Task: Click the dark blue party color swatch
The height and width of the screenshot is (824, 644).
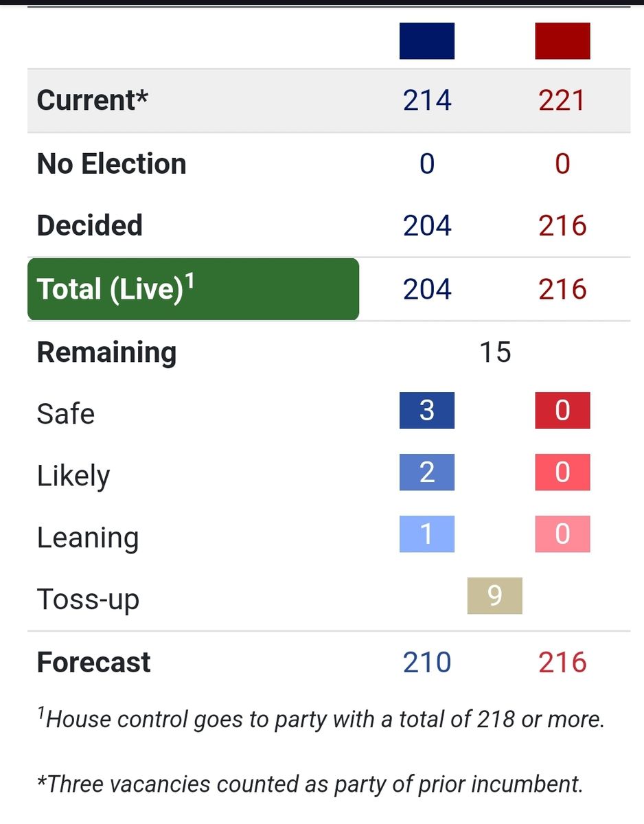Action: [426, 41]
